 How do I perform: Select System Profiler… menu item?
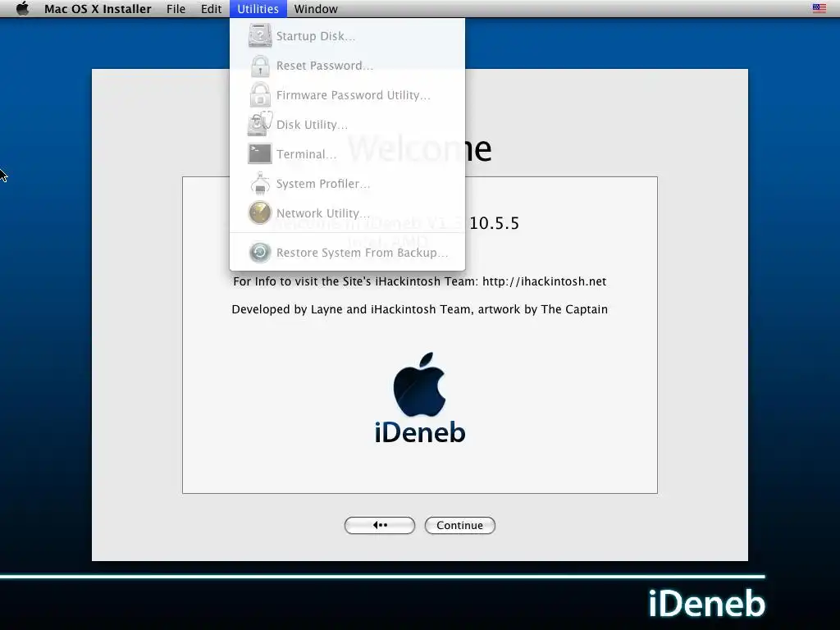(x=347, y=183)
